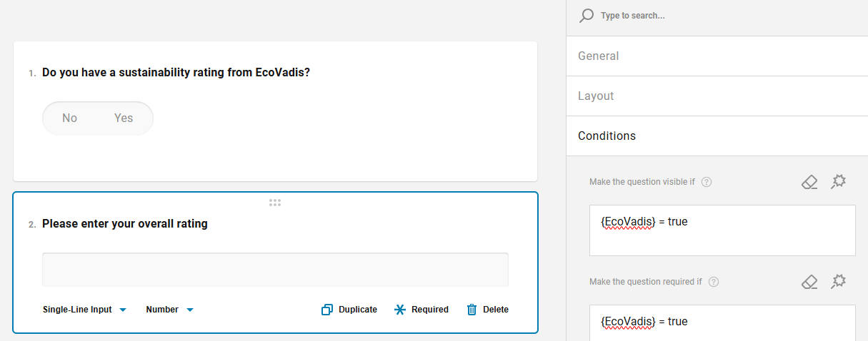Duplicate the overall rating question
The width and height of the screenshot is (868, 341).
tap(349, 310)
